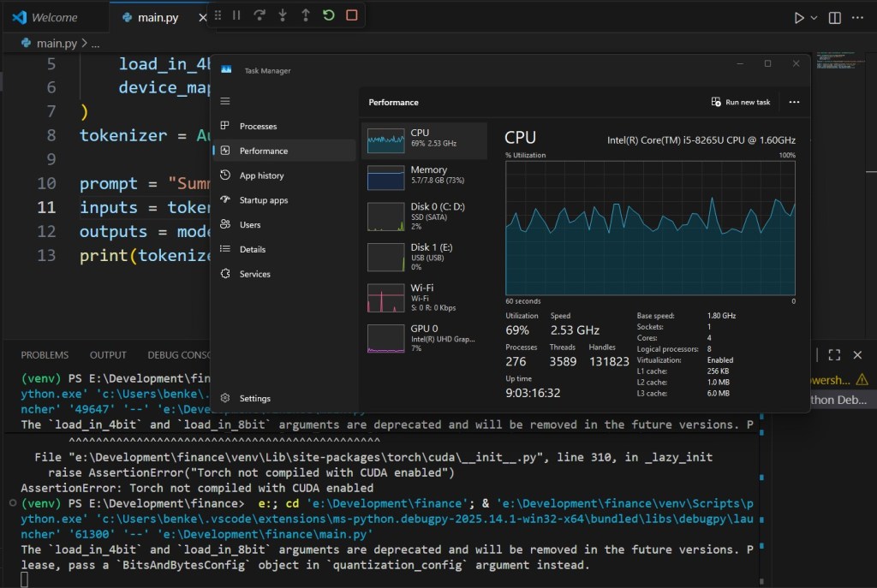Click the Virtualization Enabled value

click(719, 360)
